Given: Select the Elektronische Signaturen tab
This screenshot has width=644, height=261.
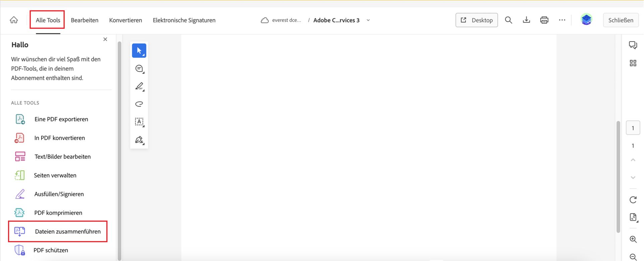Looking at the screenshot, I should (184, 20).
